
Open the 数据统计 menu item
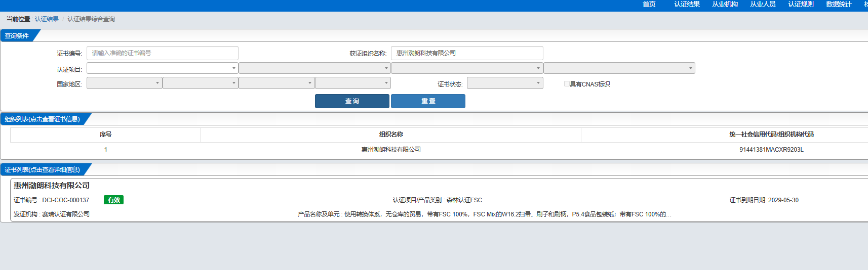(x=839, y=4)
